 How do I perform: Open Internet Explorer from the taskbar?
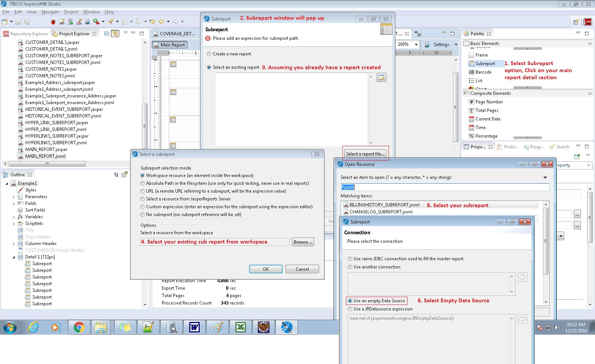point(33,327)
